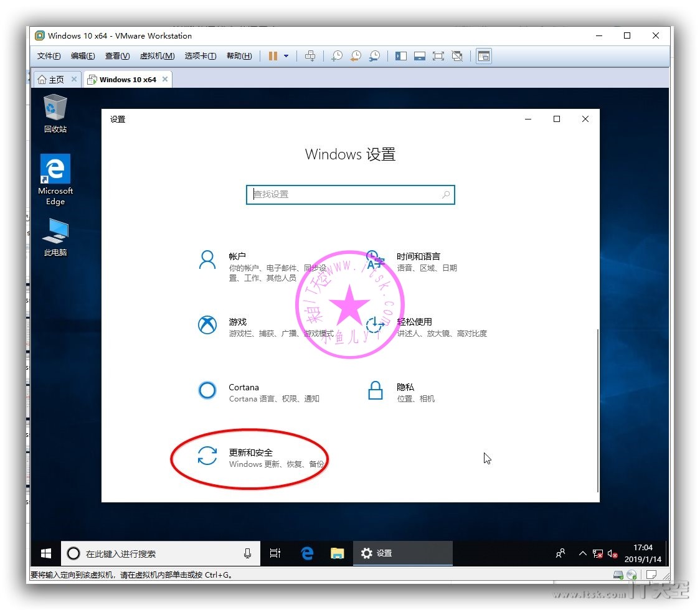
Task: Expand hidden tray icons chevron
Action: tap(582, 554)
